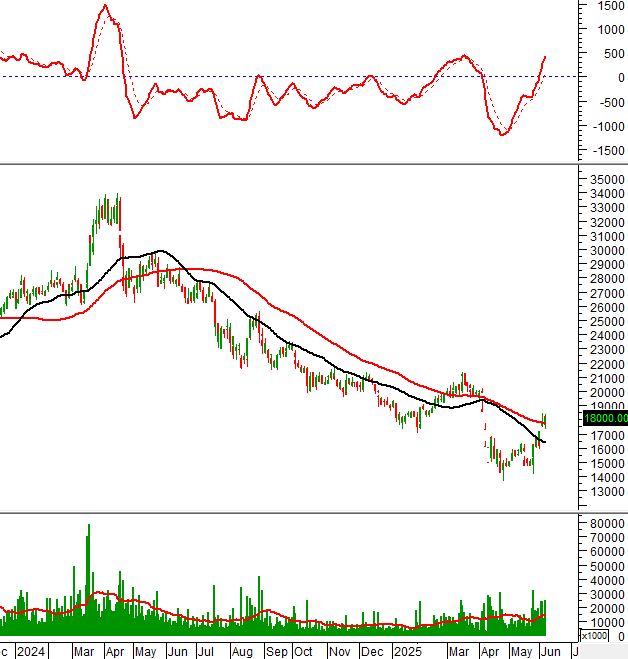Viewport: 628px width, 659px height.
Task: Click the 25000 price axis label
Action: 604,322
